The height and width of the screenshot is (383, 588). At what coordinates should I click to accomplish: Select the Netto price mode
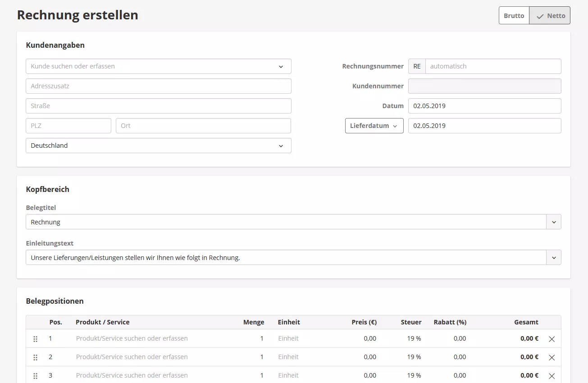pos(550,15)
